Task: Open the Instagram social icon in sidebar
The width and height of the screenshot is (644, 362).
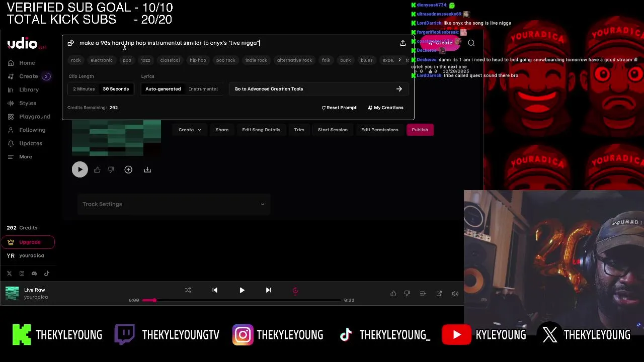Action: (x=22, y=274)
